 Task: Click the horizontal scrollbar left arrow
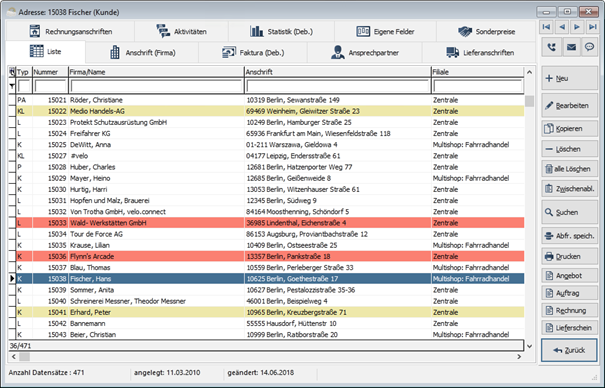coord(14,357)
